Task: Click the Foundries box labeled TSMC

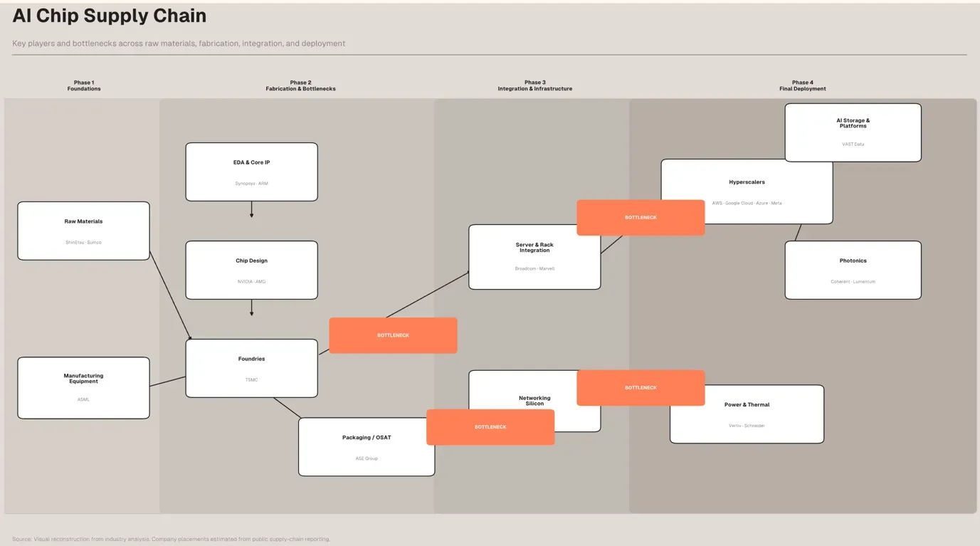Action: [251, 367]
